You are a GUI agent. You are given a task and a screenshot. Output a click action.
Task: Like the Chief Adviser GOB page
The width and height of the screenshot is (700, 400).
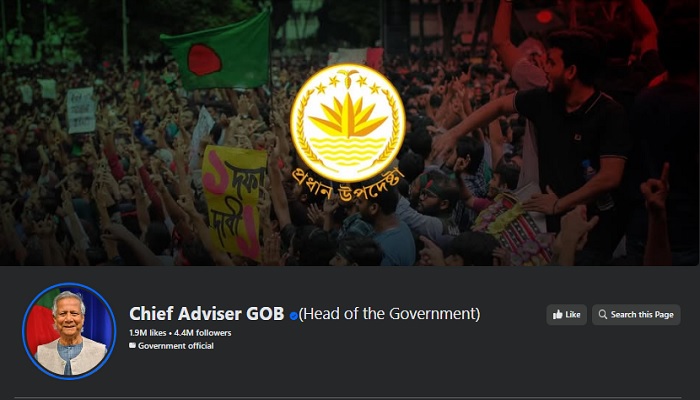(x=567, y=315)
